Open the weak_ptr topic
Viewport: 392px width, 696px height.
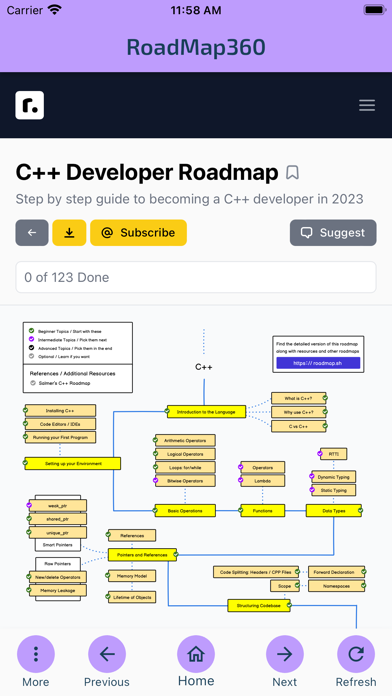coord(58,506)
